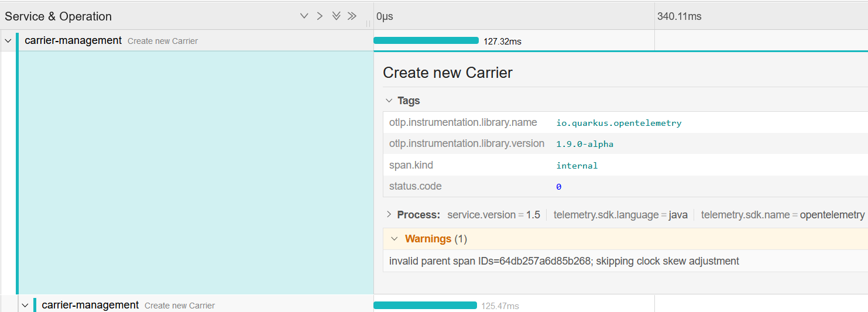Image resolution: width=868 pixels, height=312 pixels.
Task: Click the otlp.instrumentation.library.version tag key
Action: point(466,143)
